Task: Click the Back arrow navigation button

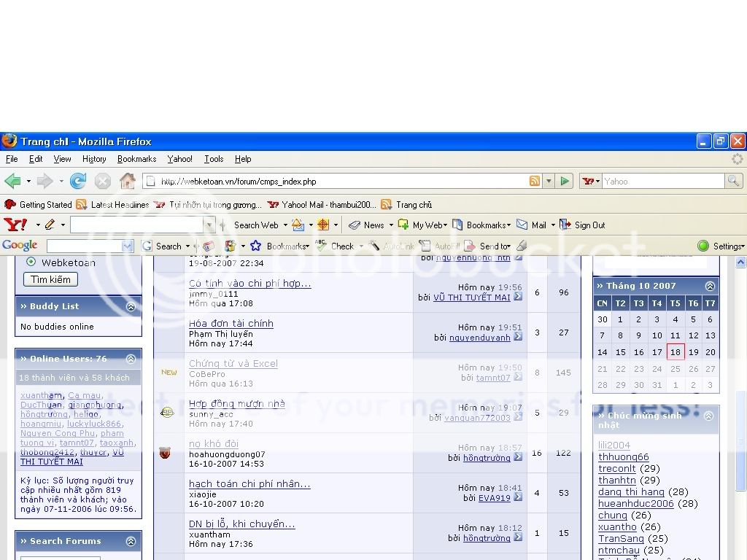Action: coord(12,181)
